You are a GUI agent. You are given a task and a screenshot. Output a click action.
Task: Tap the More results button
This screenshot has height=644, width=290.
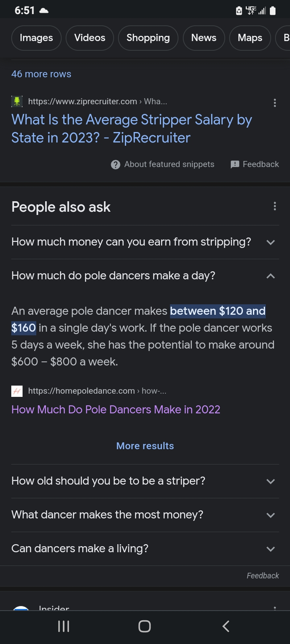coord(145,446)
